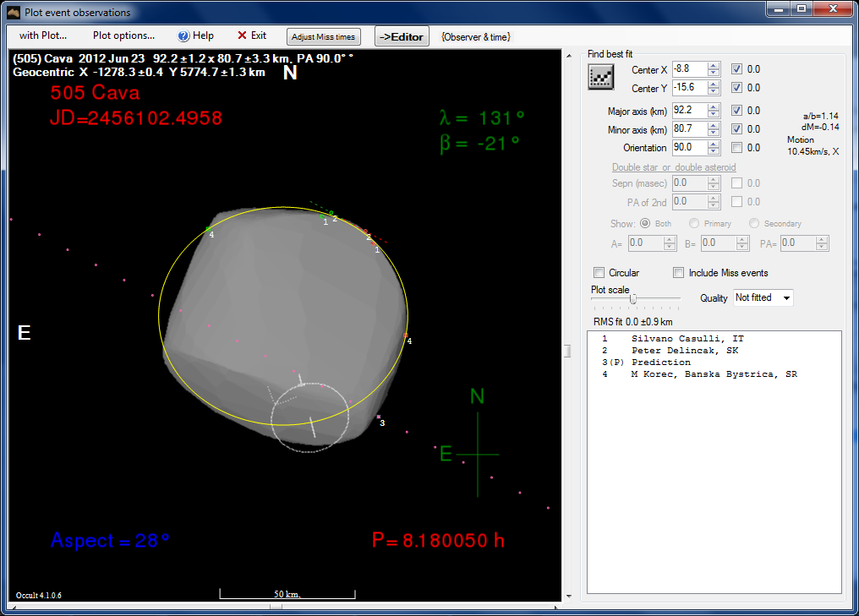Viewport: 859px width, 616px height.
Task: Click the red X Exit icon
Action: [x=242, y=35]
